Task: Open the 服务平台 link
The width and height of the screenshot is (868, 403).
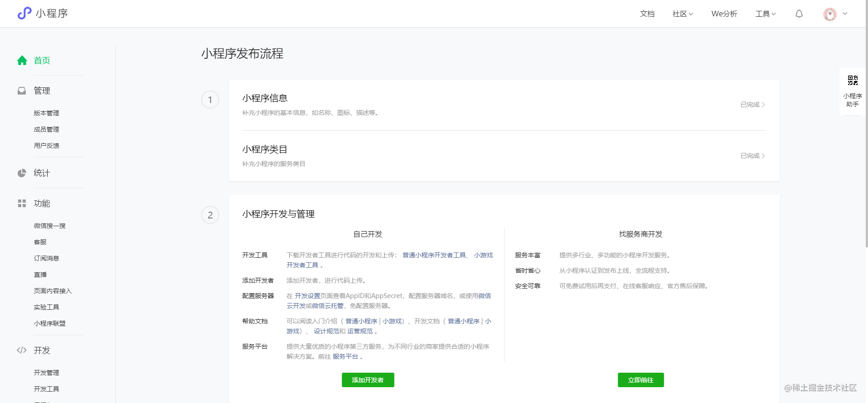Action: click(345, 356)
